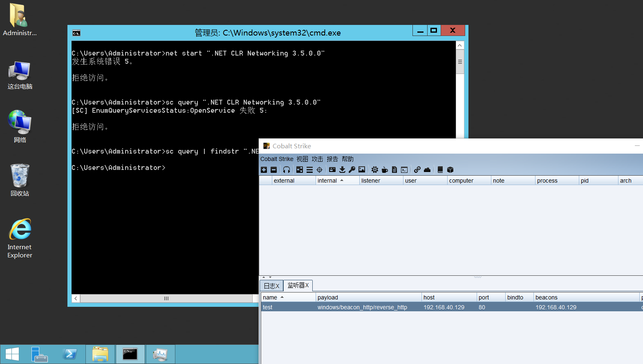Viewport: 643px width, 364px height.
Task: Click the book help icon in toolbar
Action: [440, 170]
